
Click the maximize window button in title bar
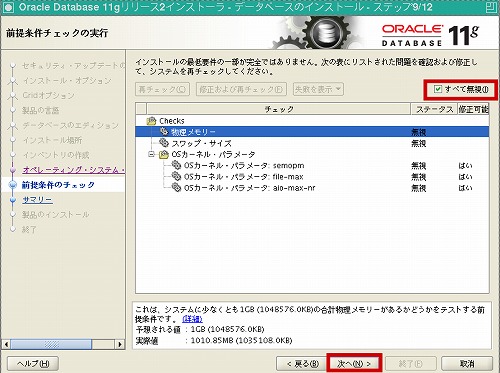click(x=491, y=7)
